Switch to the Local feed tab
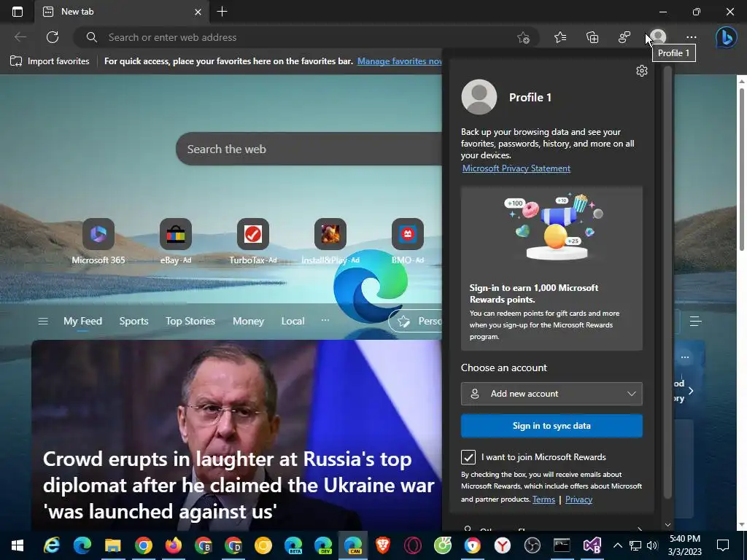The height and width of the screenshot is (560, 747). [293, 321]
